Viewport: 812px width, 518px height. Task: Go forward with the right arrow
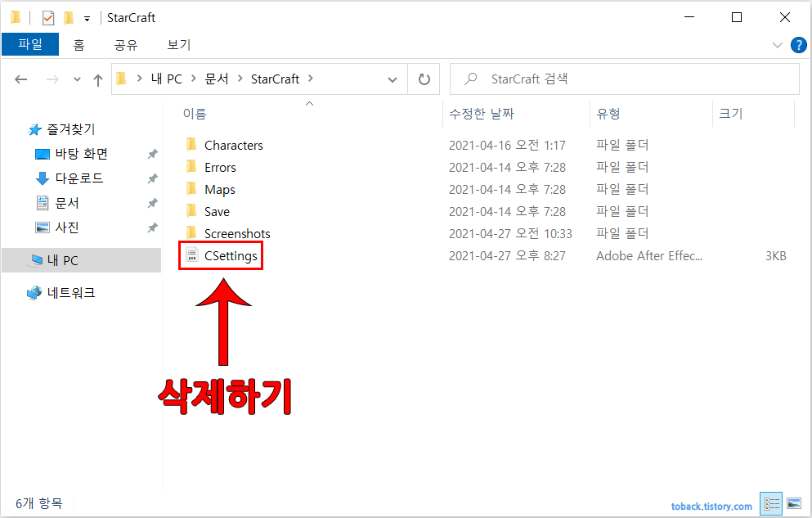pyautogui.click(x=52, y=79)
